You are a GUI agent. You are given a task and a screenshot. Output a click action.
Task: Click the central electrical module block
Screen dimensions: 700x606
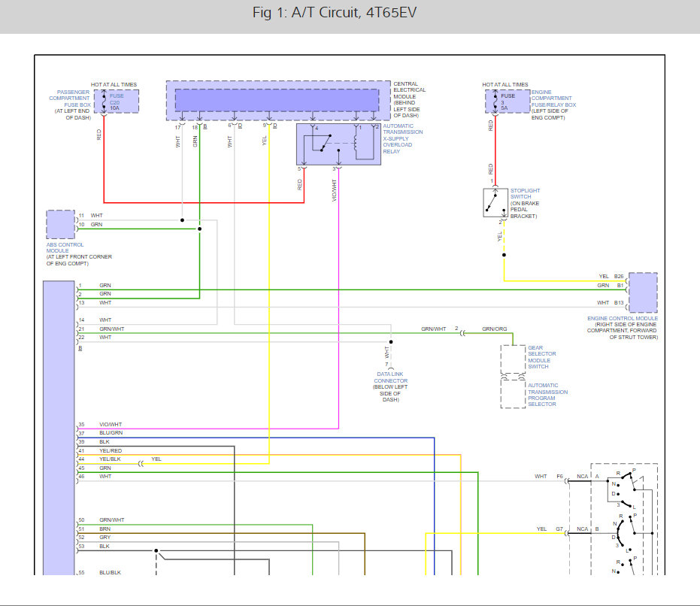(x=277, y=100)
